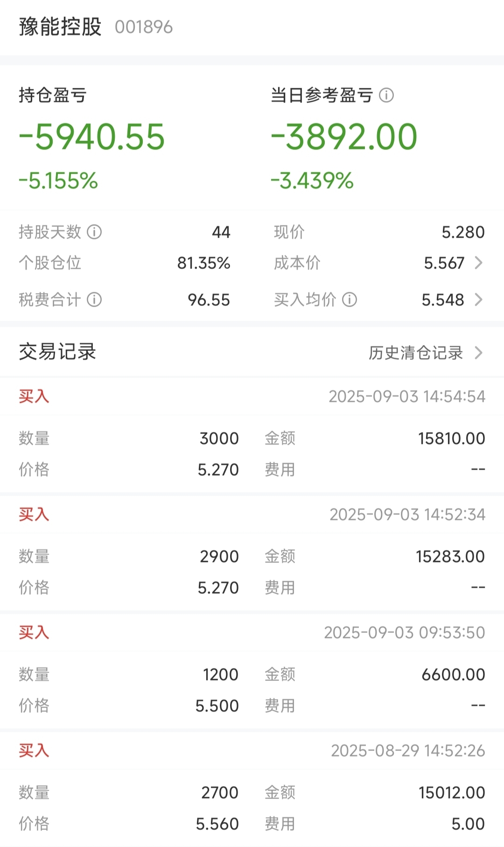Open 09:53:50 buy record of 1200 shares
This screenshot has height=847, width=504.
[252, 671]
